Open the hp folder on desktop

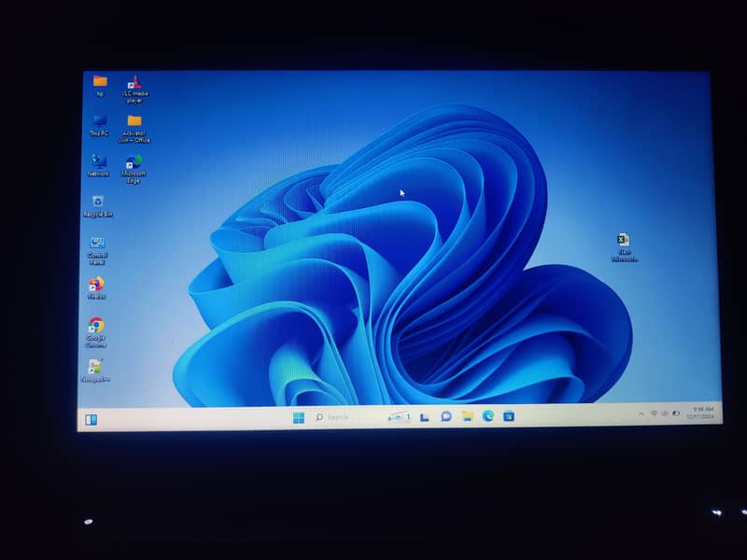100,82
